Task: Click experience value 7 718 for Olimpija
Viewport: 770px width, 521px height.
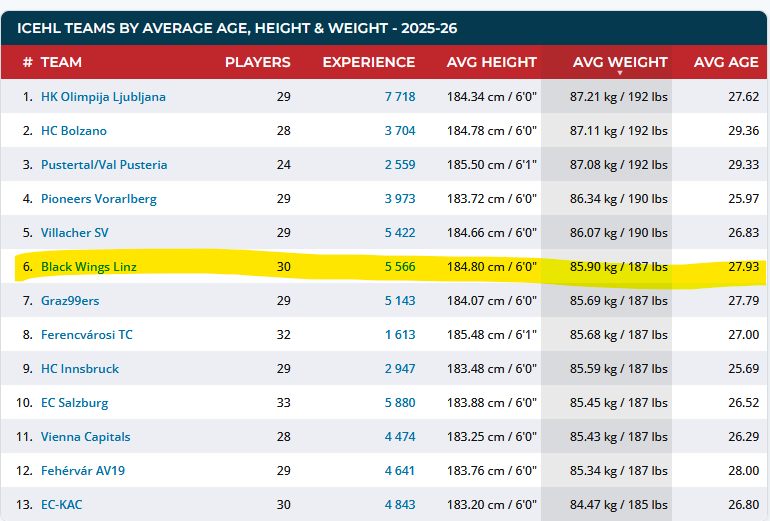Action: pos(399,97)
